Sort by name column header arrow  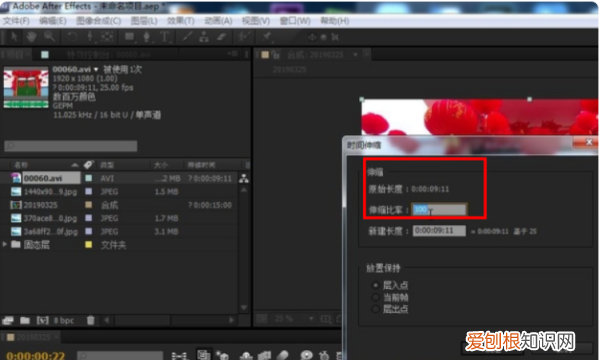point(75,165)
